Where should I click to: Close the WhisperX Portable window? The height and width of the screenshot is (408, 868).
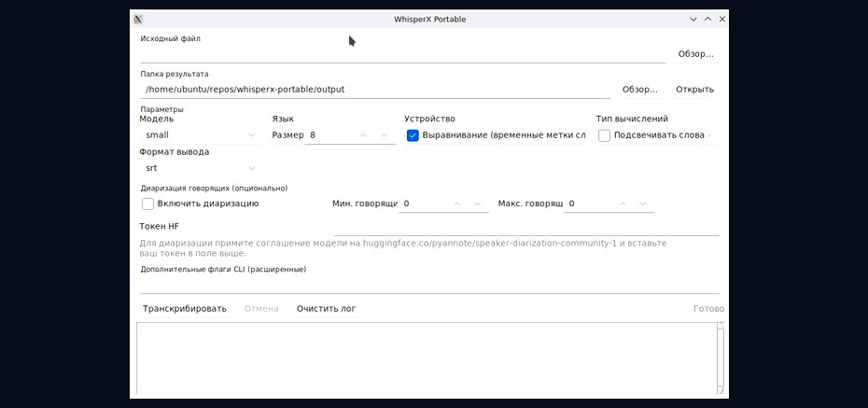tap(721, 19)
